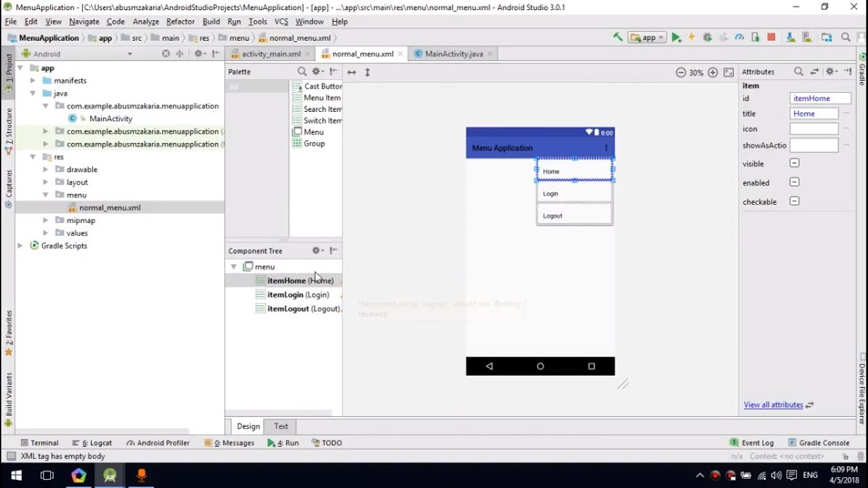Switch to the Text editor tab

(x=281, y=426)
